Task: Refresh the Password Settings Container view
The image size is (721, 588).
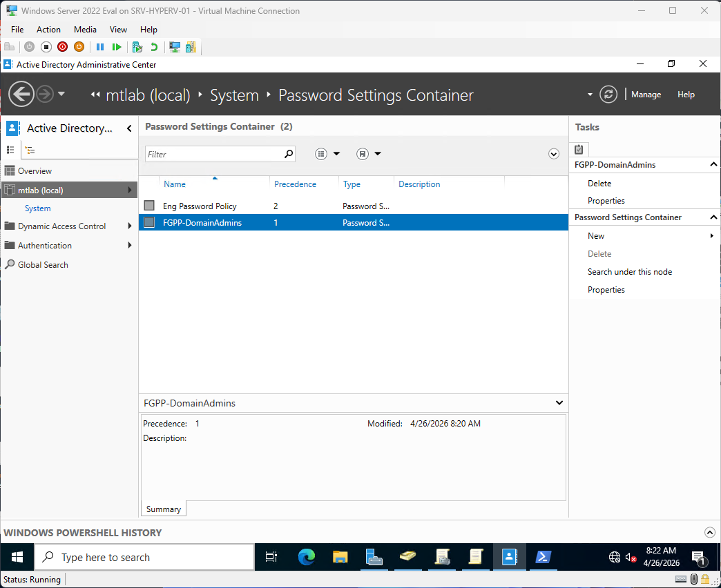Action: point(608,94)
